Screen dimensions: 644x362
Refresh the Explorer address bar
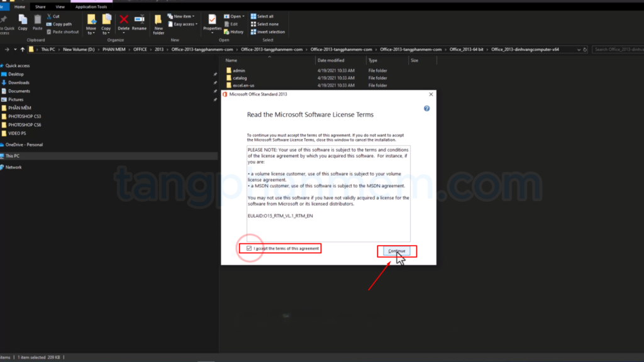point(585,49)
